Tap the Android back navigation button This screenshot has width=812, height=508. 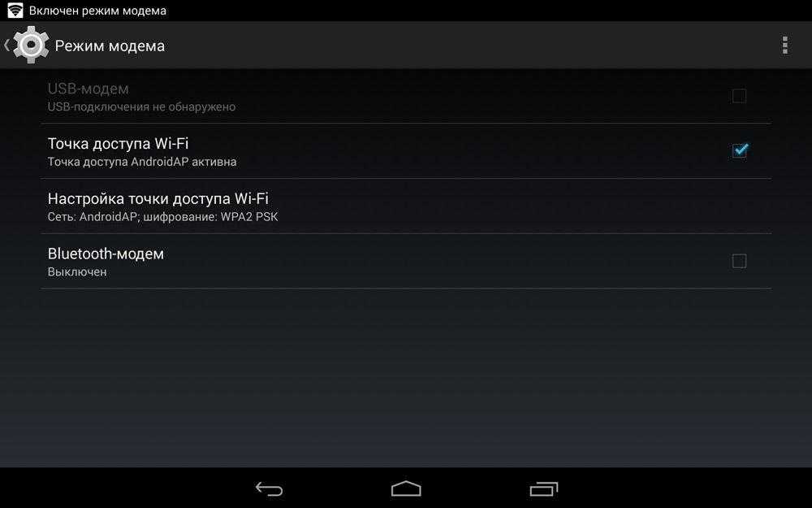tap(270, 488)
